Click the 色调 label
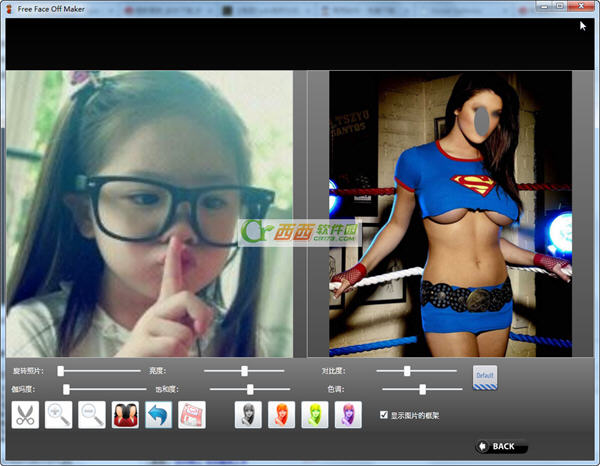This screenshot has height=466, width=600. pyautogui.click(x=336, y=389)
